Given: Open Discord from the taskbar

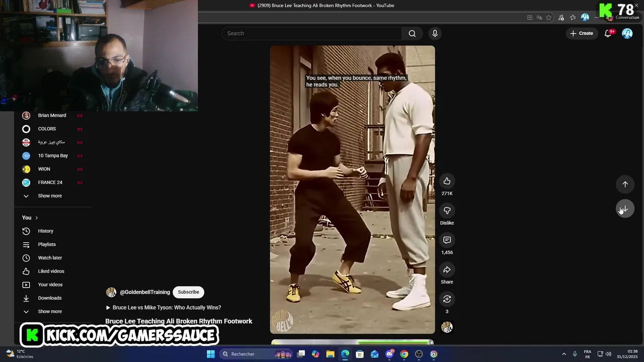Looking at the screenshot, I should click(x=389, y=354).
